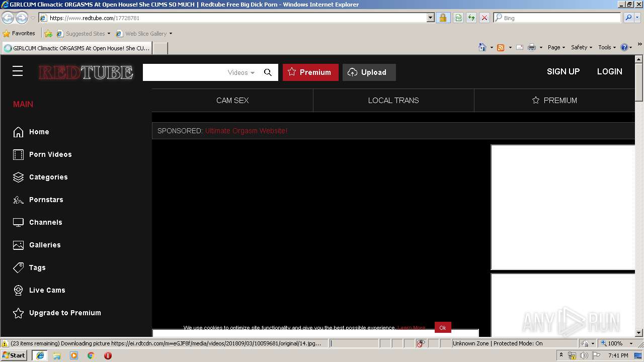Expand the Videos search-type dropdown

pos(242,72)
